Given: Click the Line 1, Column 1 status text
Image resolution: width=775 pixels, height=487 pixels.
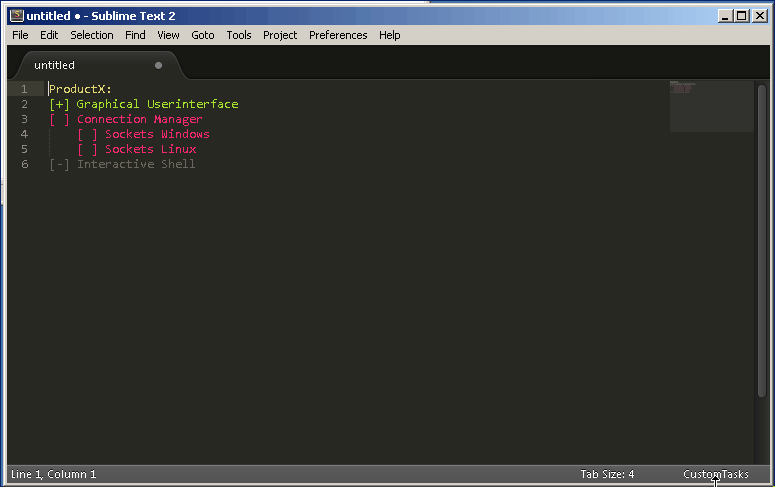Looking at the screenshot, I should tap(53, 474).
